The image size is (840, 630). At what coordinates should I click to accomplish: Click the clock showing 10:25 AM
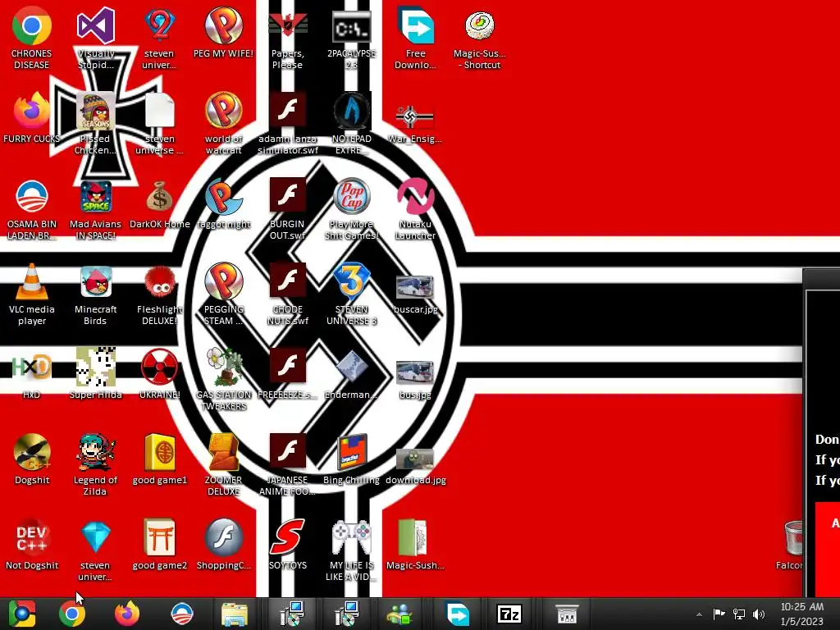(x=802, y=608)
